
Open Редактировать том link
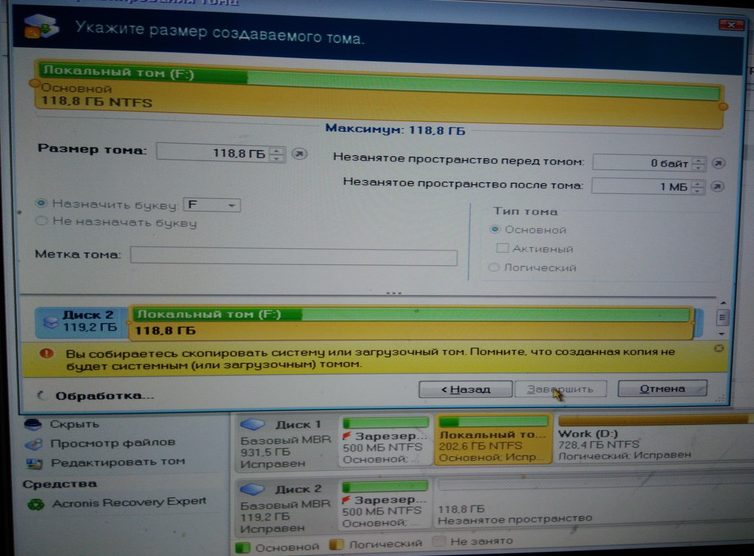[118, 462]
